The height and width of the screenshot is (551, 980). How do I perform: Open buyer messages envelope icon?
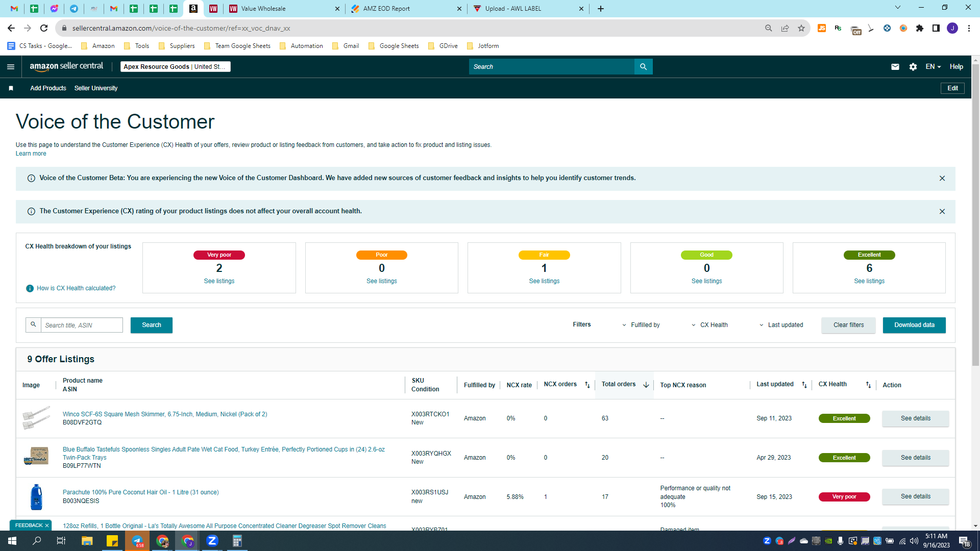coord(895,67)
